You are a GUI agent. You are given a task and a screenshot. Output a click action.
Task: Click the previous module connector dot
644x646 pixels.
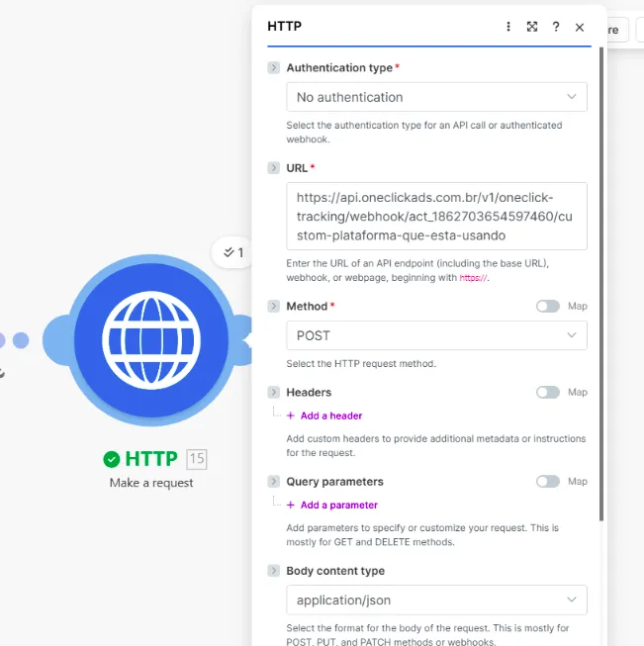point(21,340)
